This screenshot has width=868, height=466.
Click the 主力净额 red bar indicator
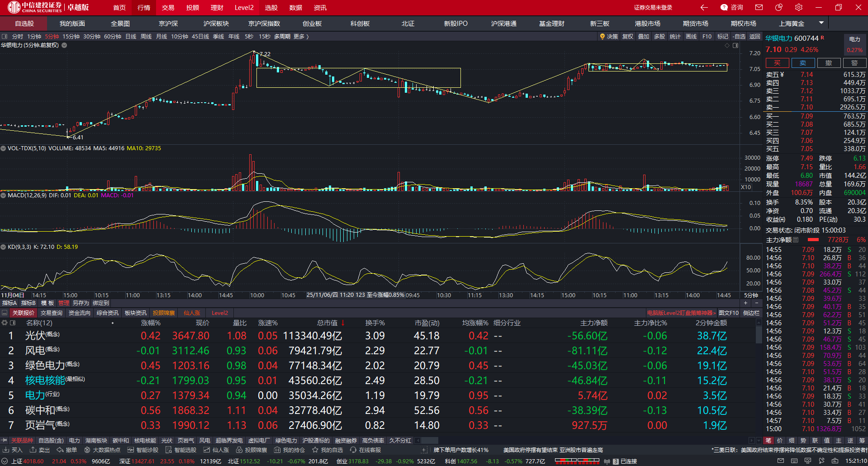point(813,240)
